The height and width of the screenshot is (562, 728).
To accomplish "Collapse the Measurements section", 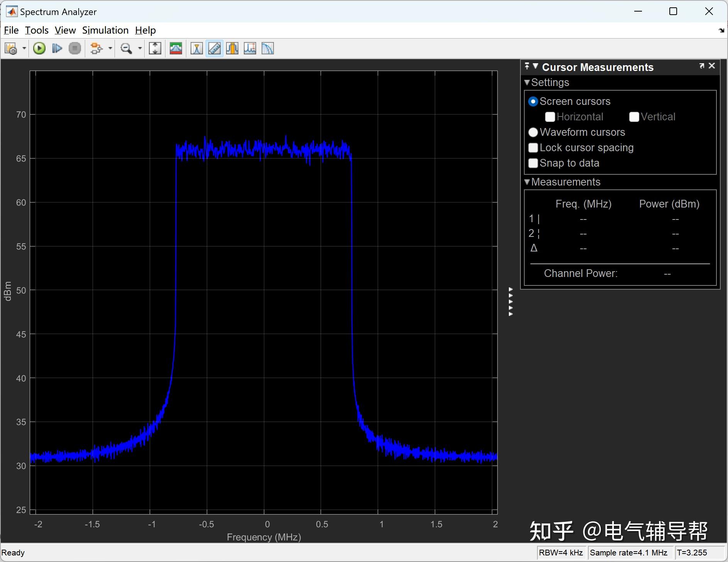I will [527, 182].
